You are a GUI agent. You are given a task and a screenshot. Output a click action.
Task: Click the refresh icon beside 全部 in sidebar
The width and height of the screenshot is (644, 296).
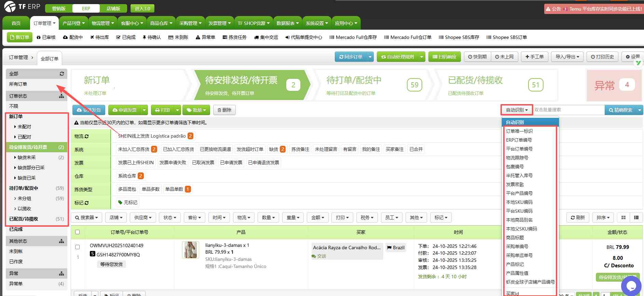click(62, 74)
